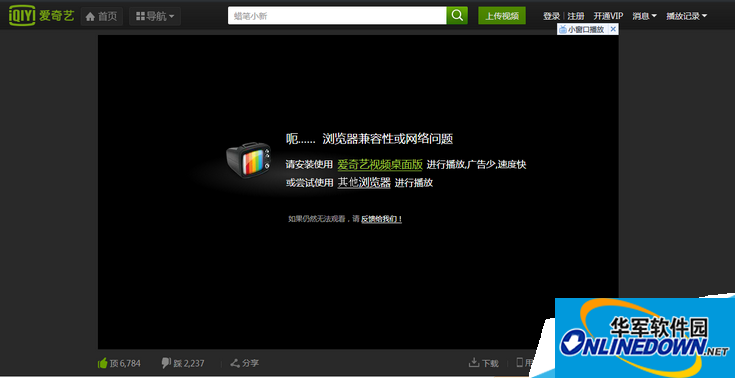This screenshot has height=378, width=735.
Task: Close the 小窗口播放 popup
Action: click(x=613, y=29)
